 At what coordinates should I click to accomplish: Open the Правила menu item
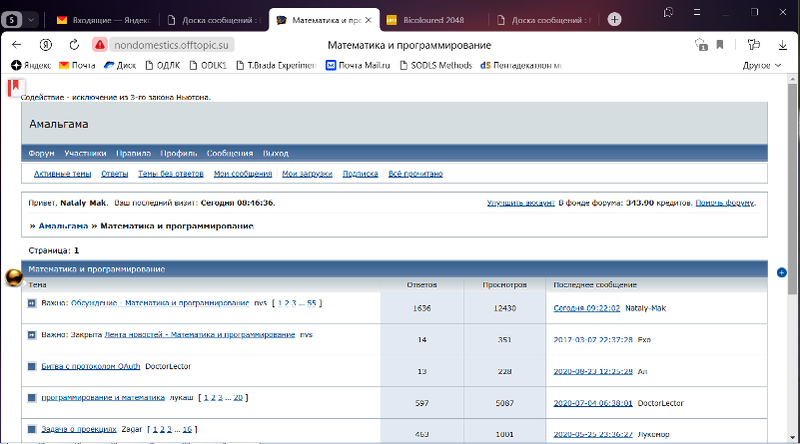[x=133, y=153]
